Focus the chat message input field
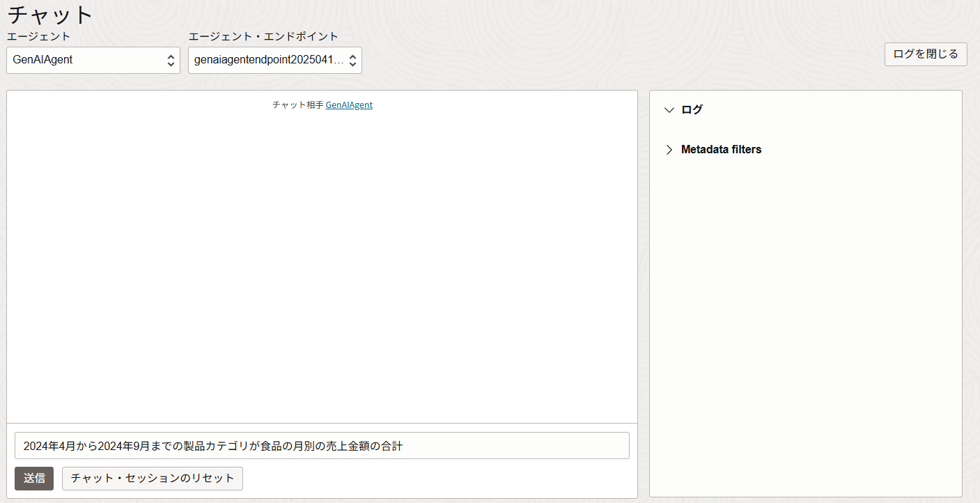This screenshot has height=503, width=980. pyautogui.click(x=322, y=446)
